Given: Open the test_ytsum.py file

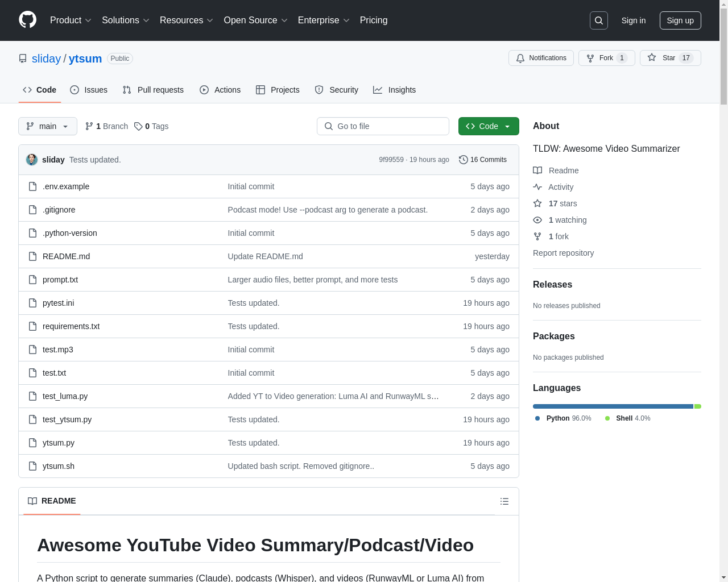Looking at the screenshot, I should [x=67, y=419].
